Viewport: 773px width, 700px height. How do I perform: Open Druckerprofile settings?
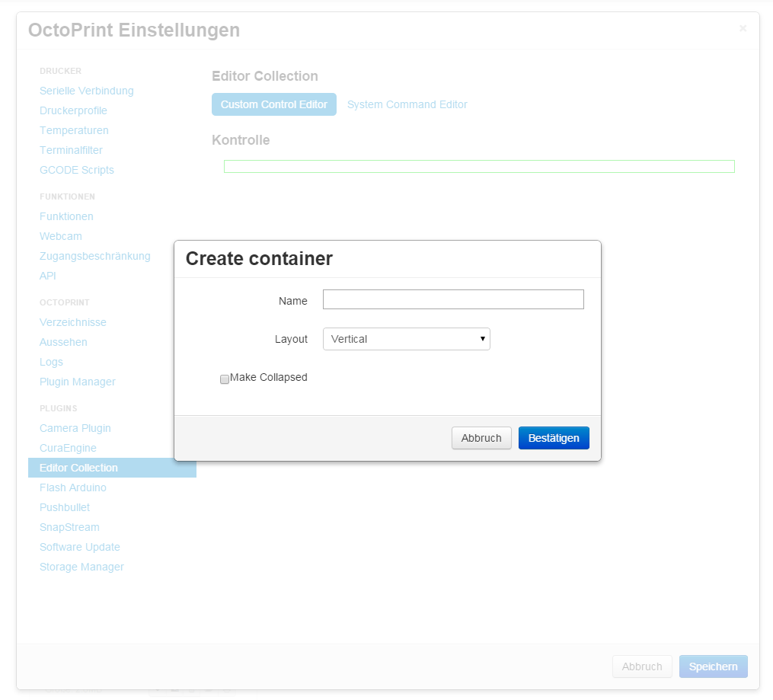point(73,110)
